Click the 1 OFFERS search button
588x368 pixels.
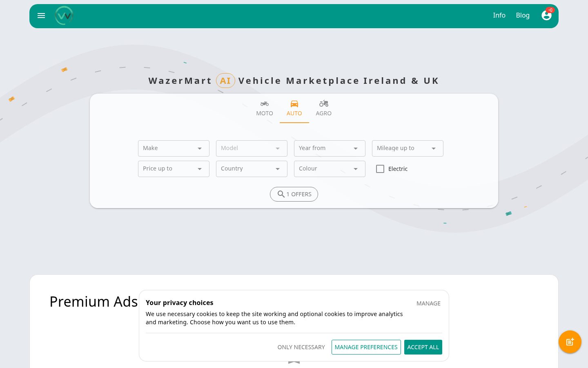point(294,194)
